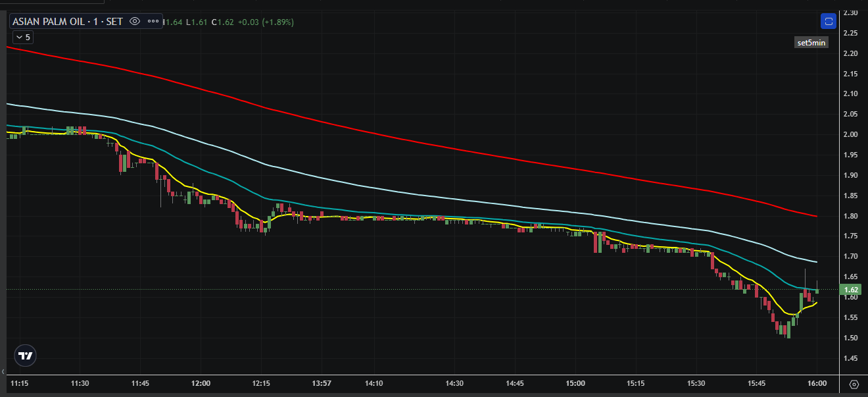Click the 15:15 time axis label

(x=635, y=383)
